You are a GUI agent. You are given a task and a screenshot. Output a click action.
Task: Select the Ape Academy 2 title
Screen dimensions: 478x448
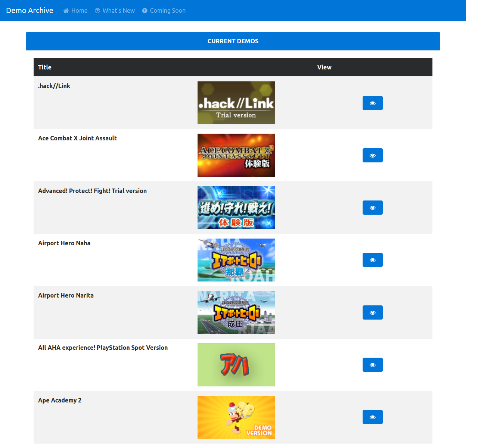[60, 400]
